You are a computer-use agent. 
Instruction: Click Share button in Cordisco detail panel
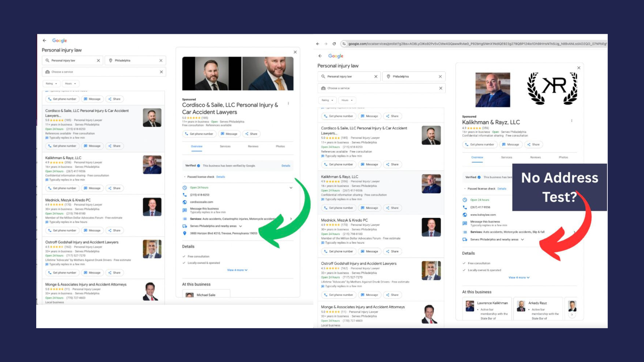pos(251,134)
